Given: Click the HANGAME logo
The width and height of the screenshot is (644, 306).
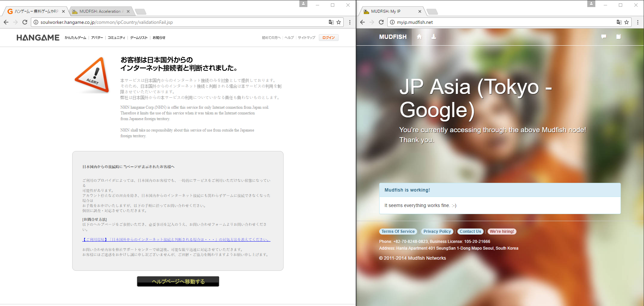Looking at the screenshot, I should pos(38,38).
